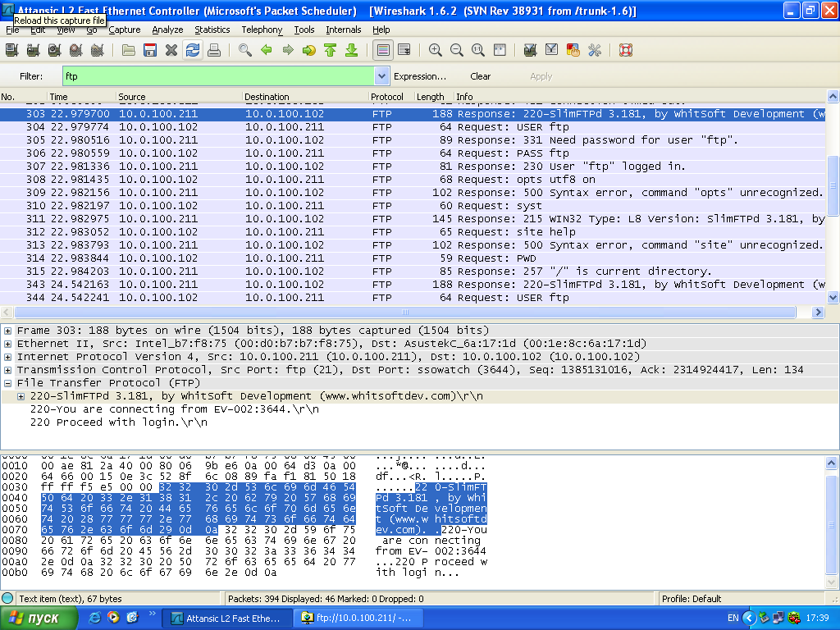
Task: Expand the Frame 303 tree node
Action: point(8,331)
